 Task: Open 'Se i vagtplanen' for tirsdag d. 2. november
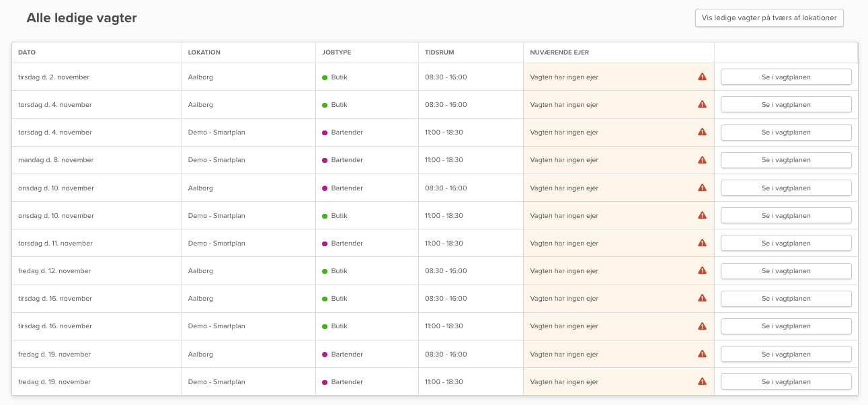pos(785,77)
